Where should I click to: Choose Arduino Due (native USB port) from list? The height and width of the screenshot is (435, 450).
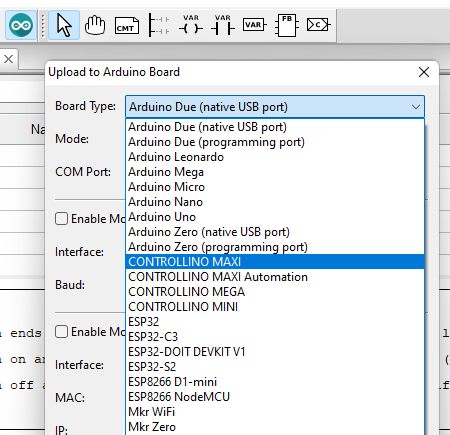[x=275, y=127]
